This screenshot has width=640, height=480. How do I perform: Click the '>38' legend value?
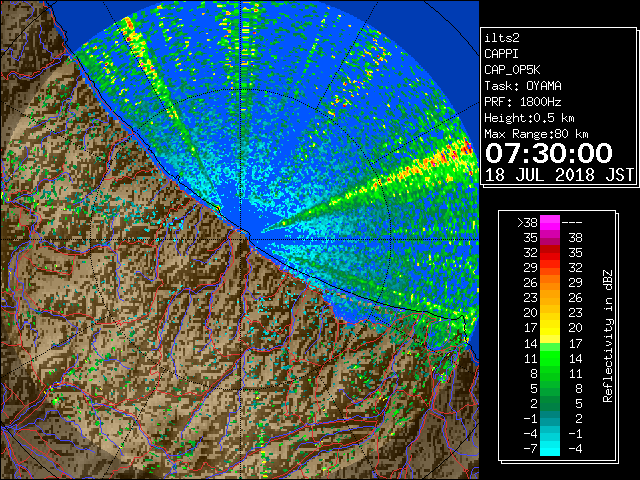[x=527, y=222]
